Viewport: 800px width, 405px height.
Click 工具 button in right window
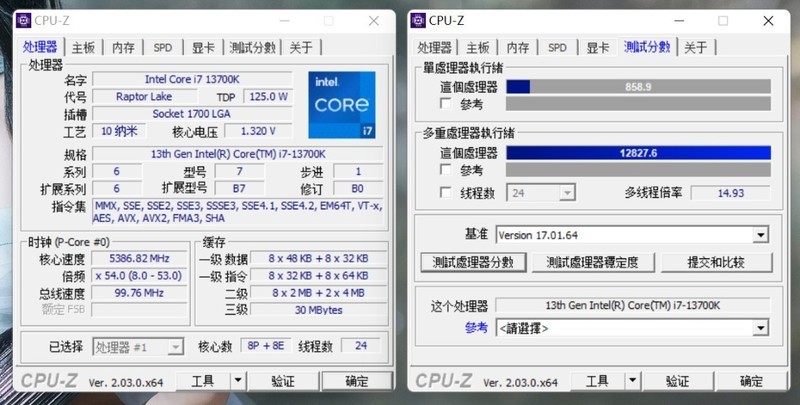point(597,381)
